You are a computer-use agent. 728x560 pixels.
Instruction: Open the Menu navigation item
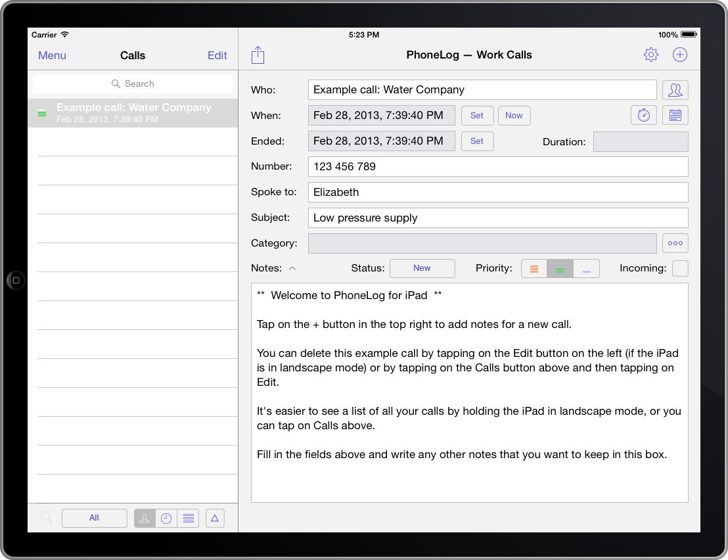[52, 56]
